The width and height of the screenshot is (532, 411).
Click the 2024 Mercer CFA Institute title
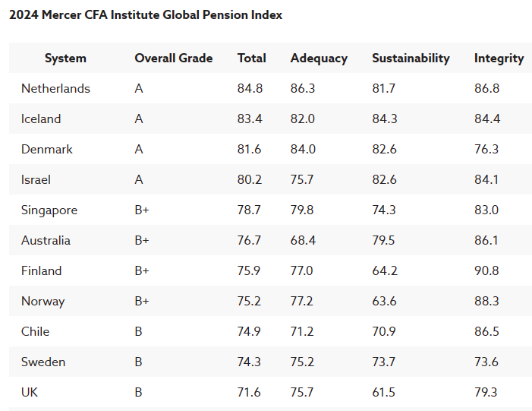[x=146, y=15]
